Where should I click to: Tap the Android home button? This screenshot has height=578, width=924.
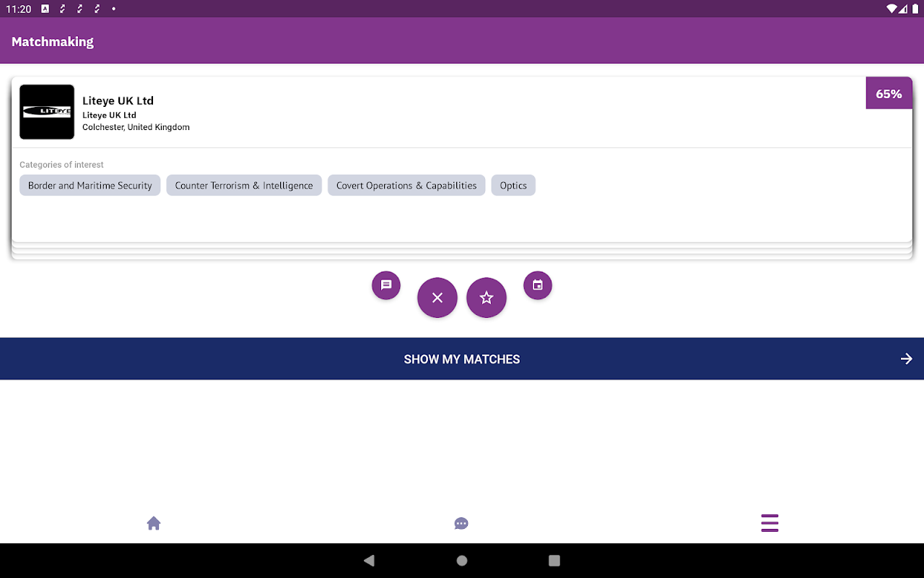[462, 561]
